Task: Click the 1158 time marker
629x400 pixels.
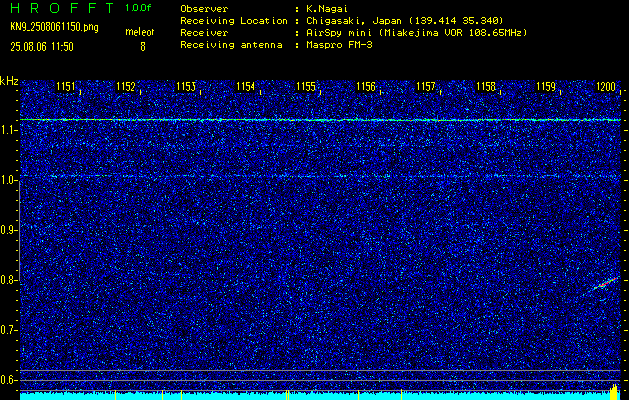Action: pyautogui.click(x=486, y=86)
